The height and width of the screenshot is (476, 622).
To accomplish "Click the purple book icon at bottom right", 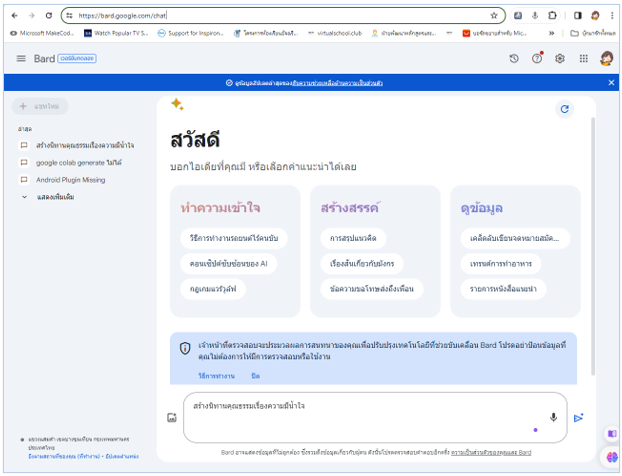I will [x=612, y=434].
